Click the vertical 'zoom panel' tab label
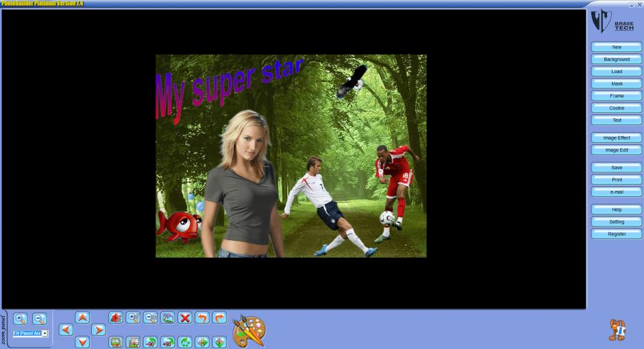This screenshot has width=644, height=349. click(3, 330)
